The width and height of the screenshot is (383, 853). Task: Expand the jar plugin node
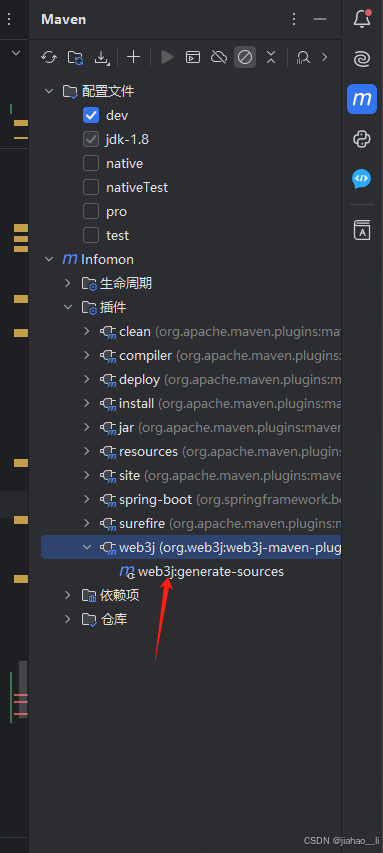click(87, 427)
